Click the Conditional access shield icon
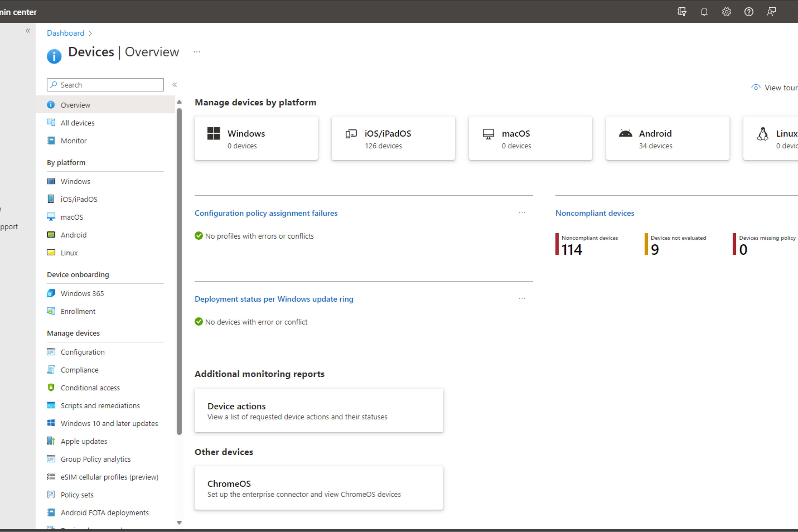 (51, 387)
